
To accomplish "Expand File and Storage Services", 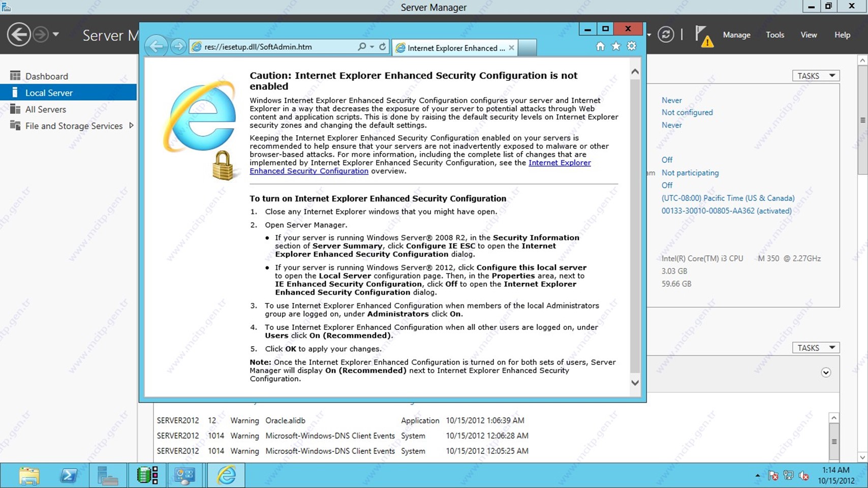I will pyautogui.click(x=132, y=126).
